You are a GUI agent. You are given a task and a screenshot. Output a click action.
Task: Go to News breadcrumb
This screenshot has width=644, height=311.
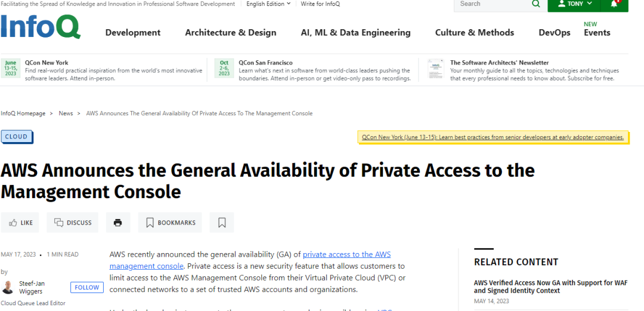pos(66,113)
